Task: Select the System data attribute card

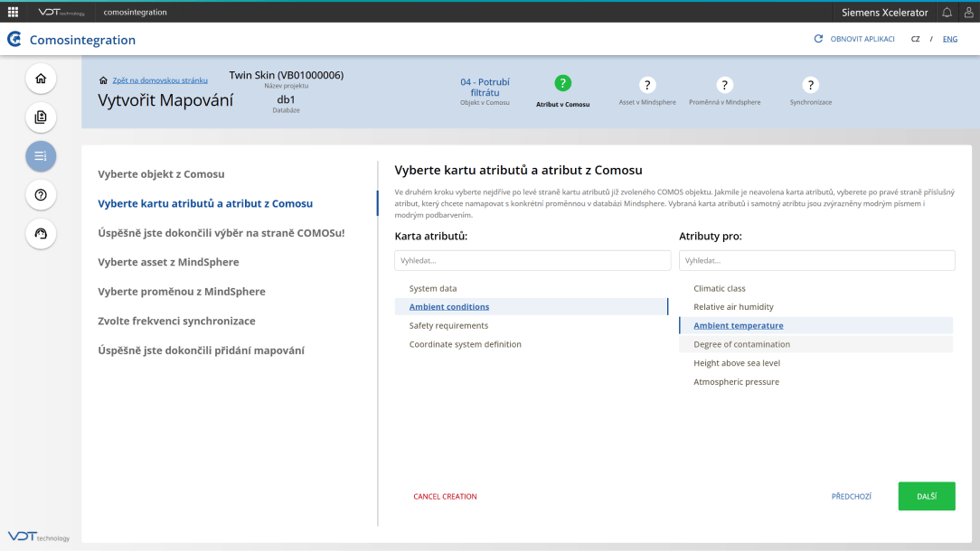Action: (x=433, y=288)
